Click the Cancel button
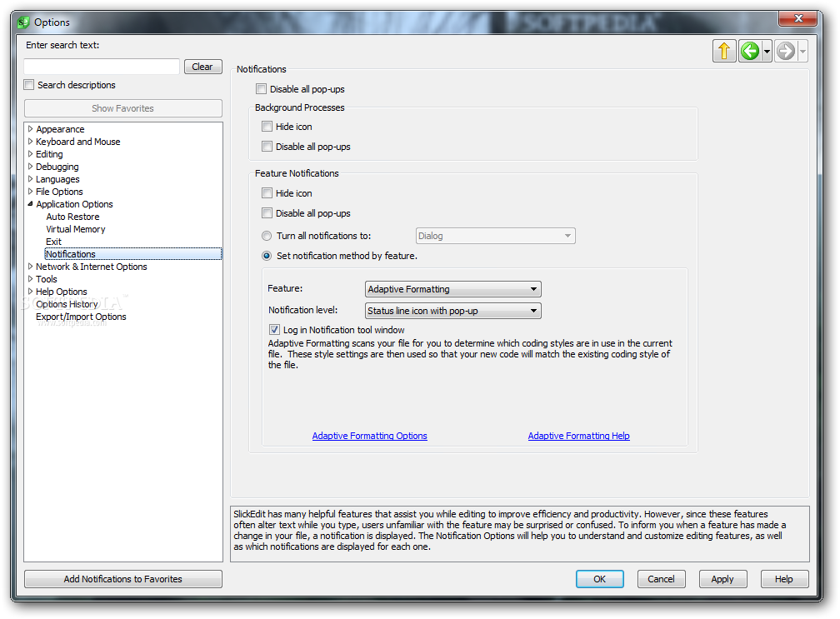 click(x=661, y=579)
